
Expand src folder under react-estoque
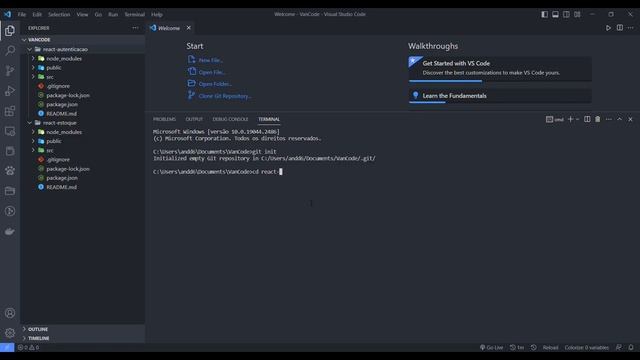(x=83, y=150)
